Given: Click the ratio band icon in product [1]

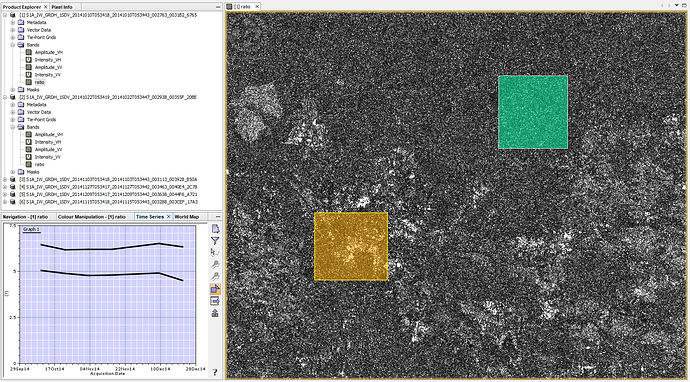Looking at the screenshot, I should (29, 82).
